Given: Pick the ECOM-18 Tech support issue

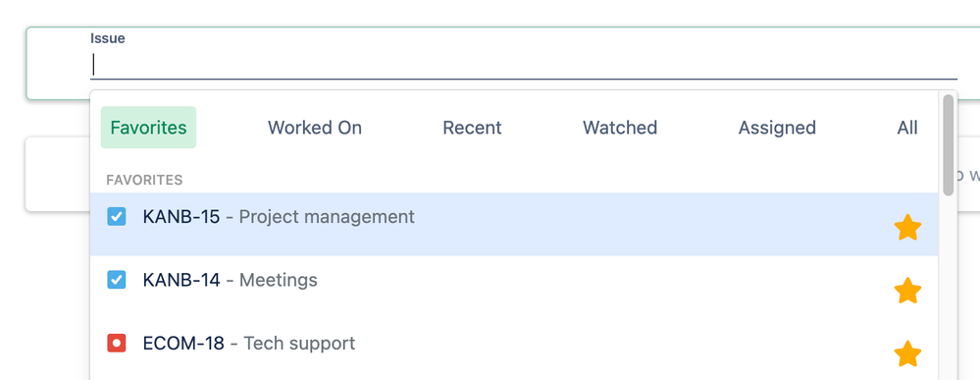Looking at the screenshot, I should pos(514,351).
